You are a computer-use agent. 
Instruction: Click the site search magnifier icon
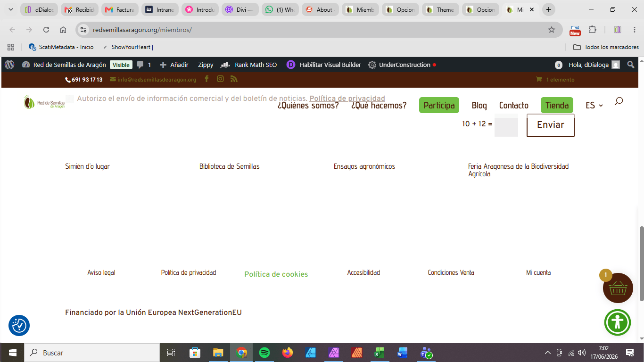[x=619, y=101]
